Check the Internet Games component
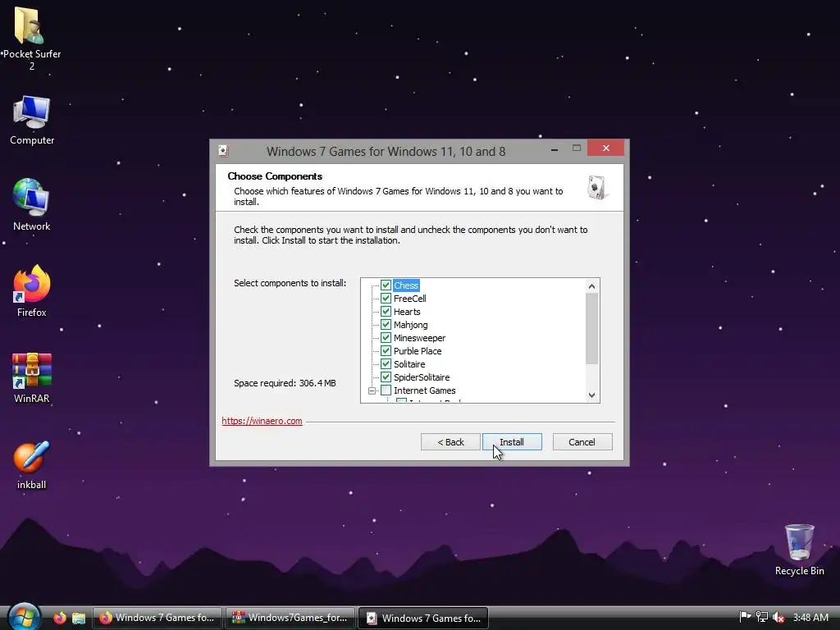 tap(386, 390)
